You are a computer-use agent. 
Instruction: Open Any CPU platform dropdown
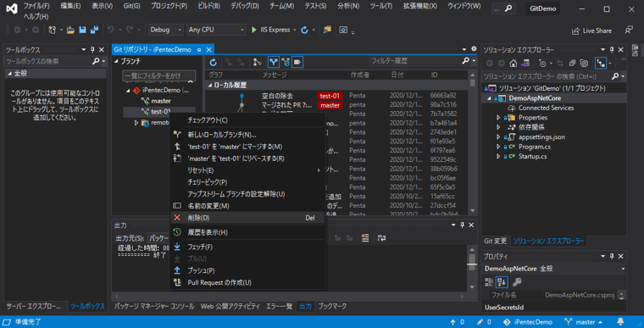point(216,30)
